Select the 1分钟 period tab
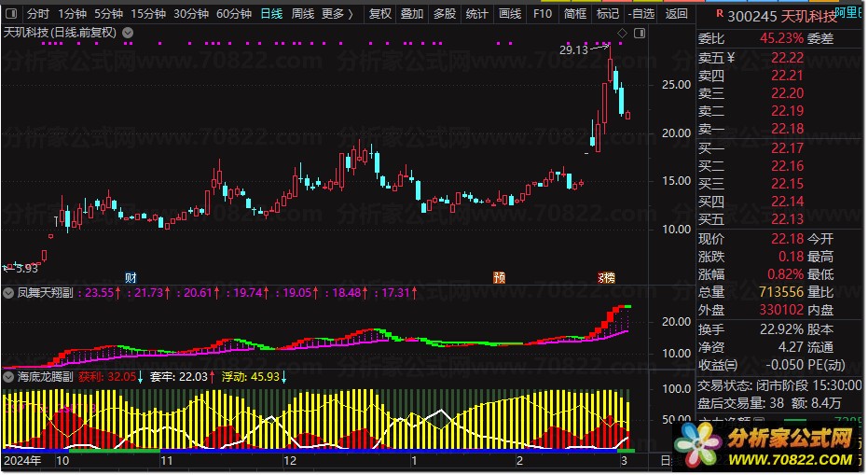The image size is (868, 475). pyautogui.click(x=72, y=13)
